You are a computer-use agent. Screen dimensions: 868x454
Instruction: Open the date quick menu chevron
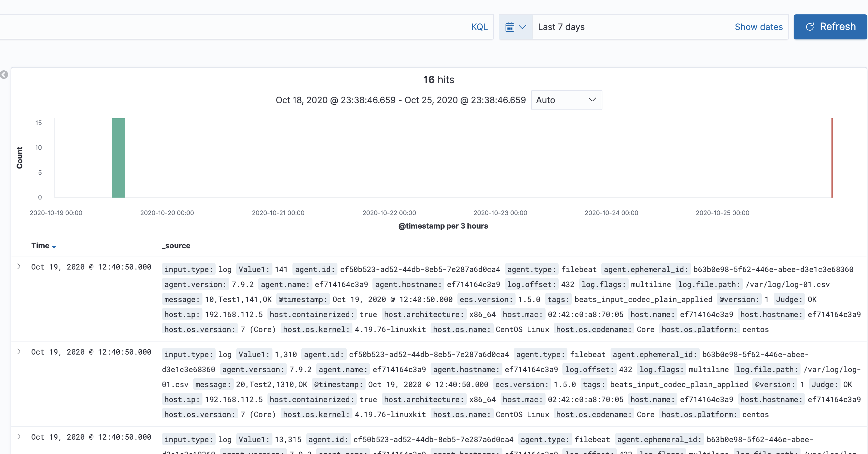[522, 27]
